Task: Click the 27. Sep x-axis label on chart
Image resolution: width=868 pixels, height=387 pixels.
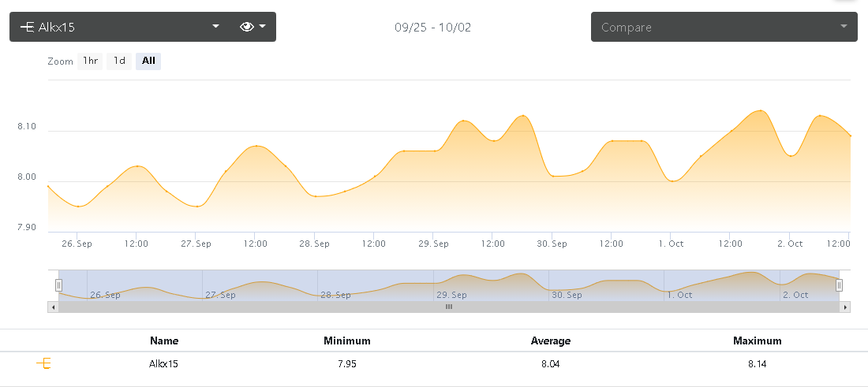Action: pos(196,244)
